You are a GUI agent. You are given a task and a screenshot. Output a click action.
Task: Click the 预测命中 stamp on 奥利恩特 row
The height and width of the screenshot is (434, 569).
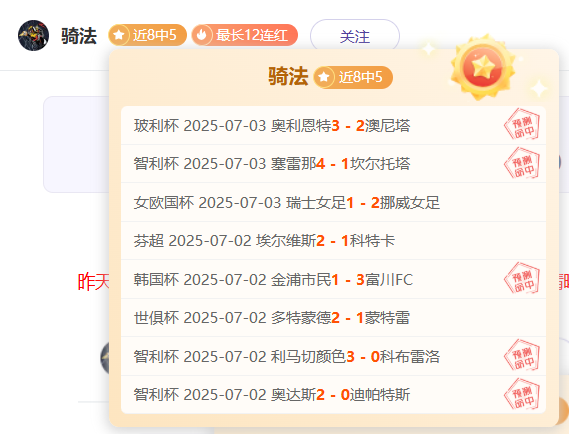pyautogui.click(x=522, y=125)
